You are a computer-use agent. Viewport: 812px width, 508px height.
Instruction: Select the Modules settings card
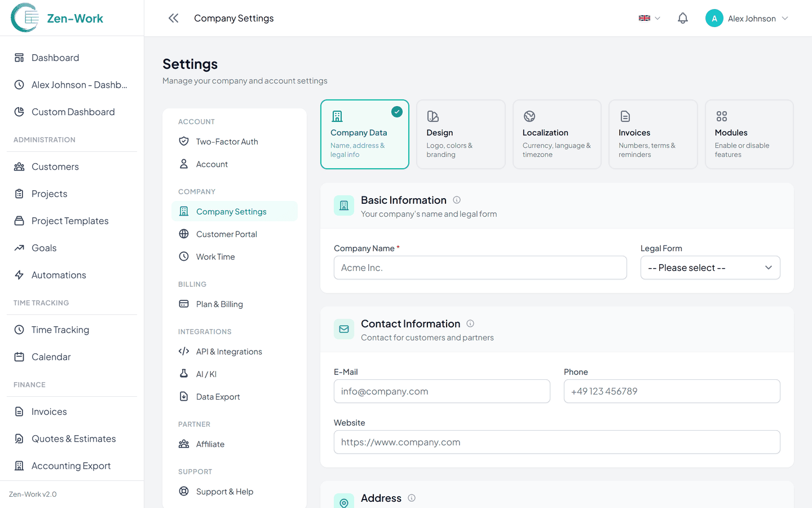coord(749,134)
